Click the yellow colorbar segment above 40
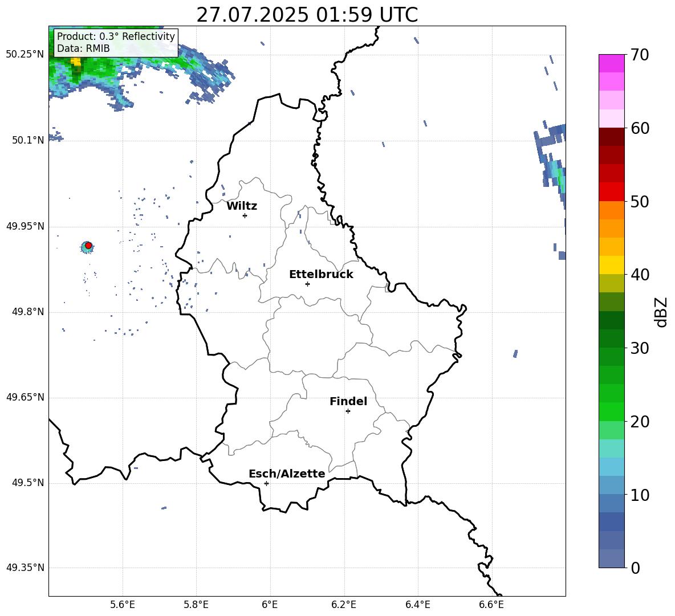Viewport: 675px width, 616px height. click(612, 265)
